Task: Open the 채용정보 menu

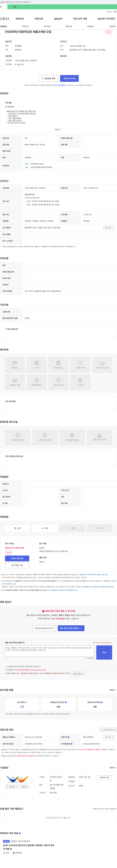Action: (x=20, y=19)
